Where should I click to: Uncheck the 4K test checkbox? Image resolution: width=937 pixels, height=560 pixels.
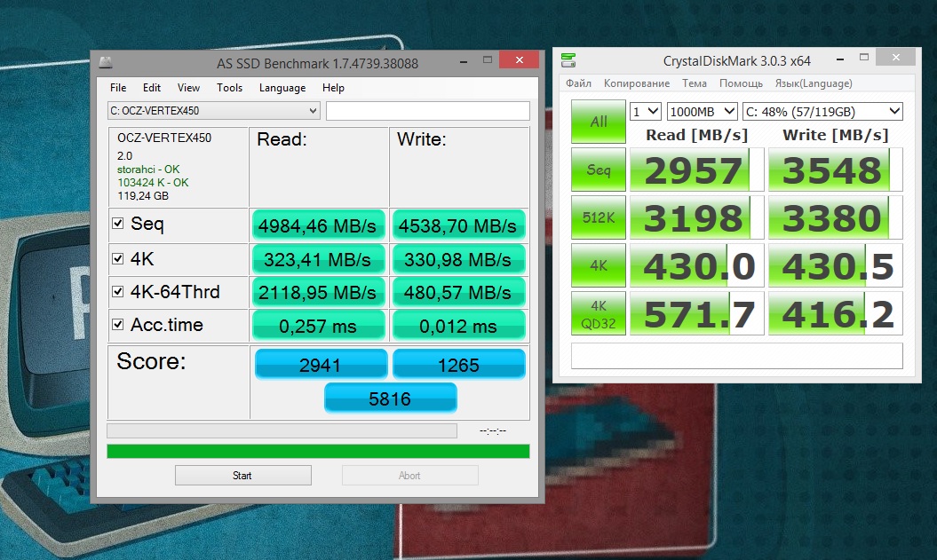click(x=118, y=258)
